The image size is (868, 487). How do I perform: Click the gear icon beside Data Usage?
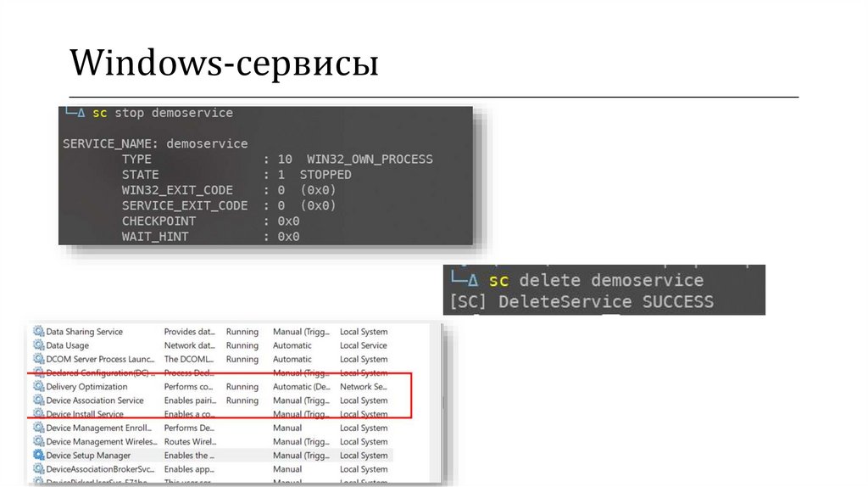(39, 345)
